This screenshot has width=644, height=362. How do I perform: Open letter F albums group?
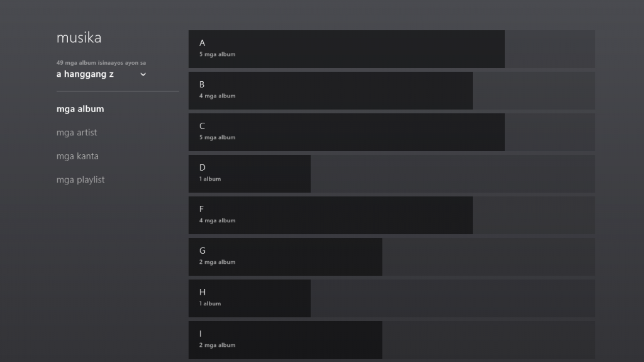coord(330,215)
